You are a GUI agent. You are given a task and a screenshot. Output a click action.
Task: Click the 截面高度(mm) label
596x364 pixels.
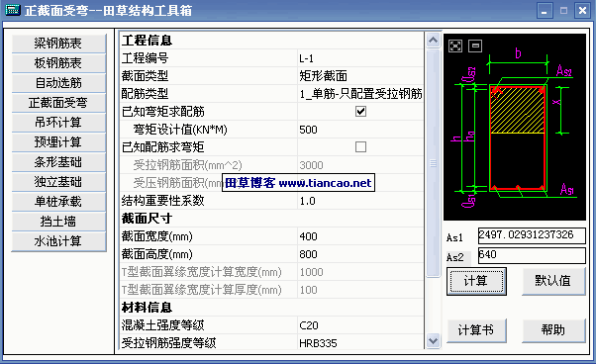pos(157,254)
